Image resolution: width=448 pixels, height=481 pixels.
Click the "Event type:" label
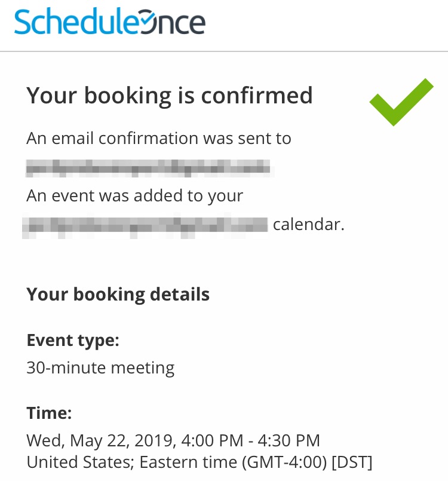pos(73,341)
